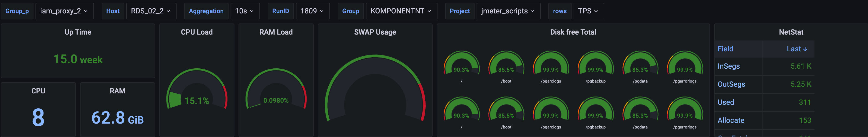The height and width of the screenshot is (137, 868).
Task: Click the top-row /pgbackup gauge
Action: click(595, 63)
